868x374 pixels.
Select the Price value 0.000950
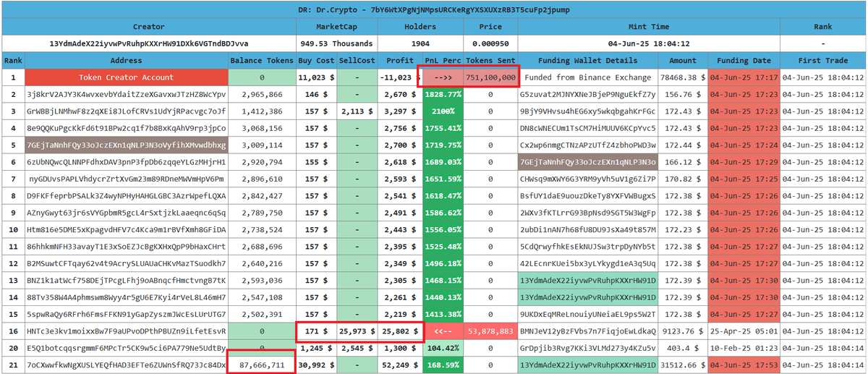[x=491, y=43]
